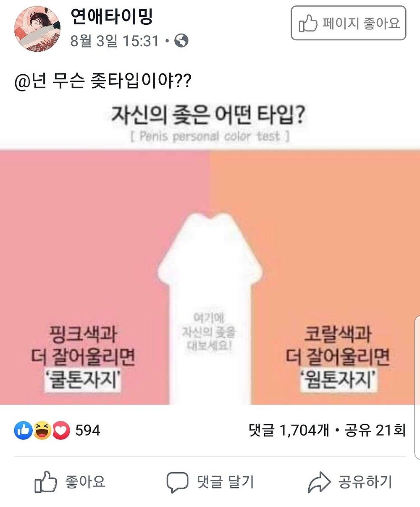Screen dimensions: 420x507
Task: Click the speech bubble comment icon
Action: [x=177, y=483]
